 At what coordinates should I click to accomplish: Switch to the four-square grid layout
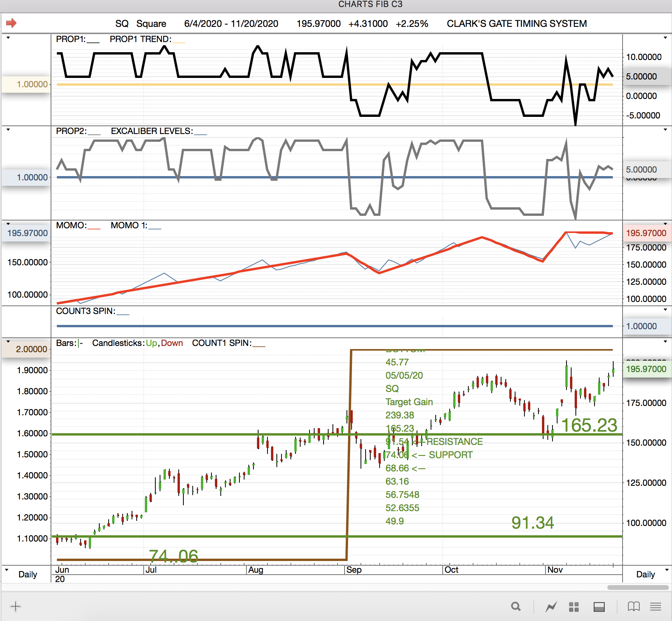(574, 607)
